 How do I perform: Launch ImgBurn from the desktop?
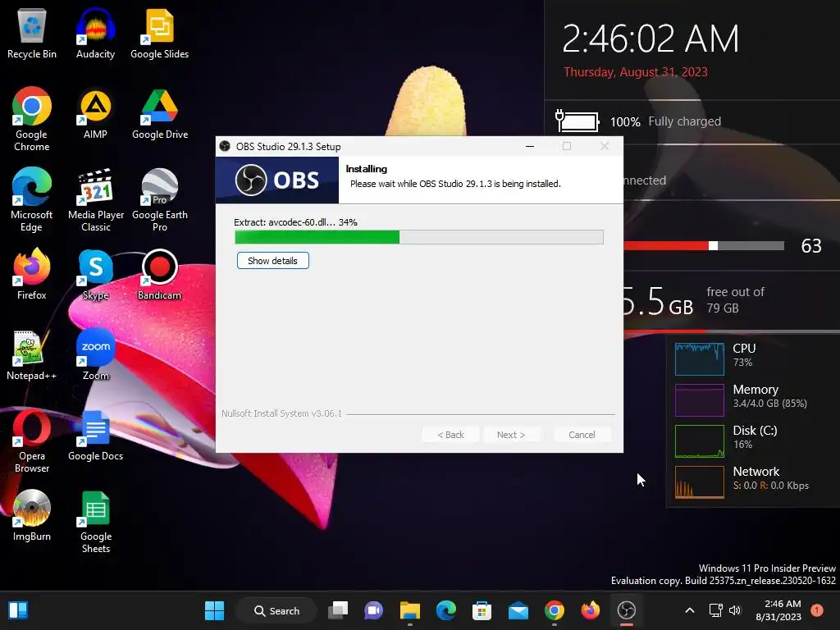click(x=32, y=515)
